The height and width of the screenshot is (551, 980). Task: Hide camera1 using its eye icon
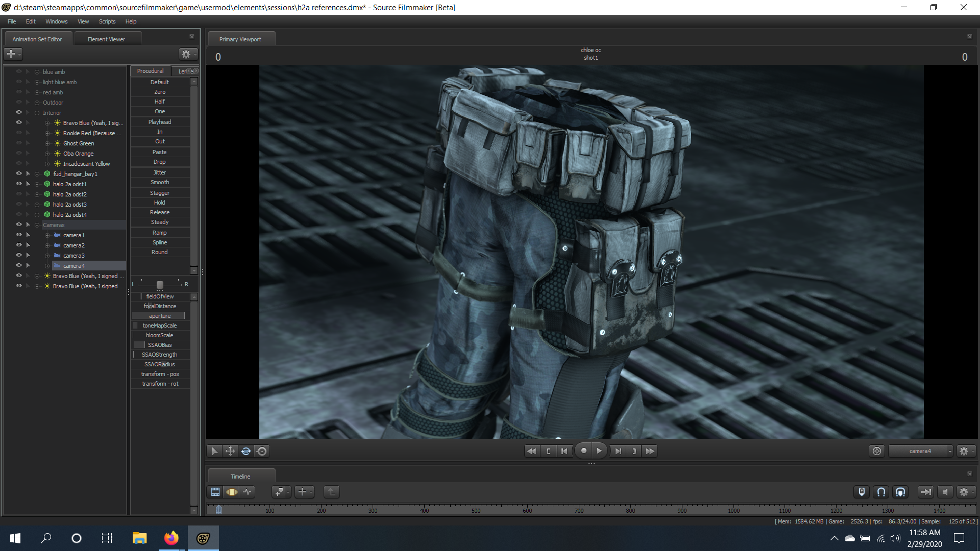19,235
